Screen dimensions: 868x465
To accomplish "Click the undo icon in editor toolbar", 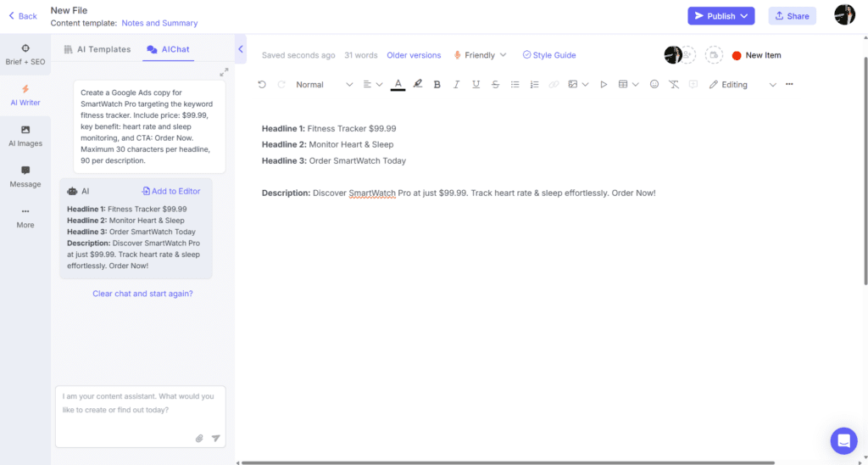I will click(263, 84).
